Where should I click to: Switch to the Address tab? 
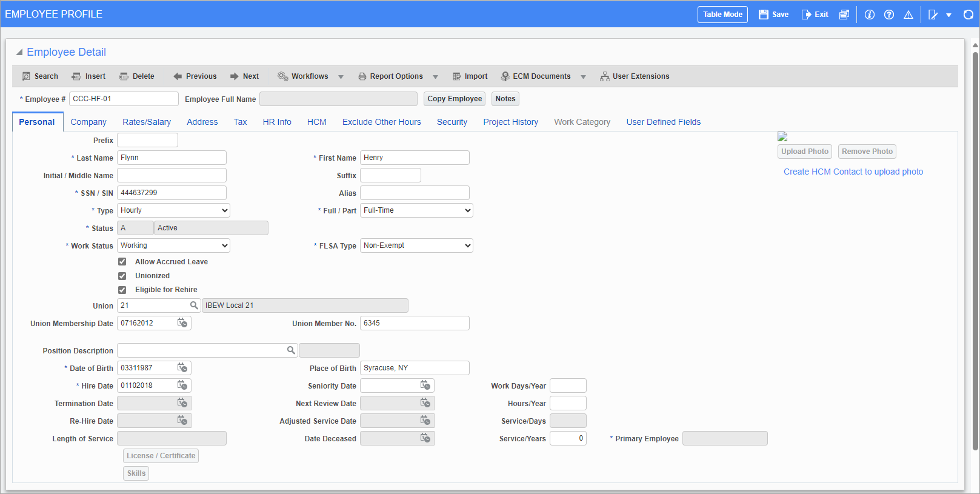[202, 122]
